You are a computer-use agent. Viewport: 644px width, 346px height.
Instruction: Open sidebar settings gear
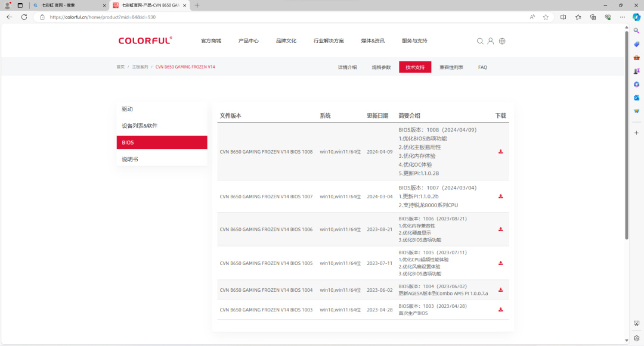636,338
